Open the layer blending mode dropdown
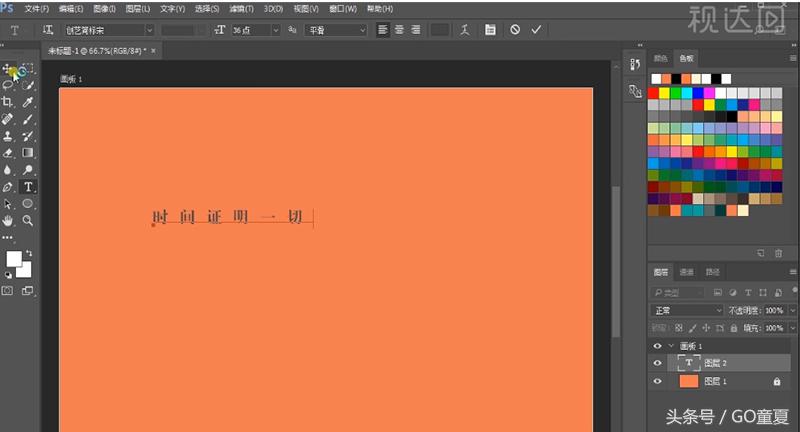This screenshot has width=800, height=432. coord(687,310)
